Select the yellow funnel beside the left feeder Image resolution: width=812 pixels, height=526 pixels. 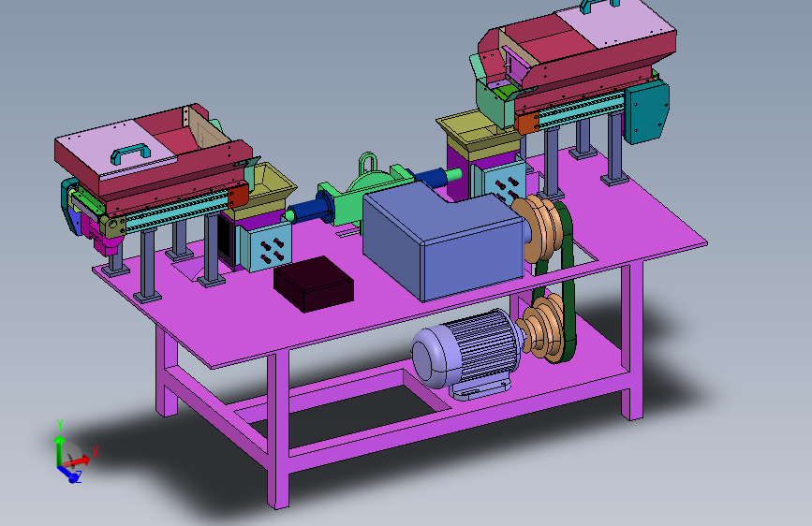267,189
